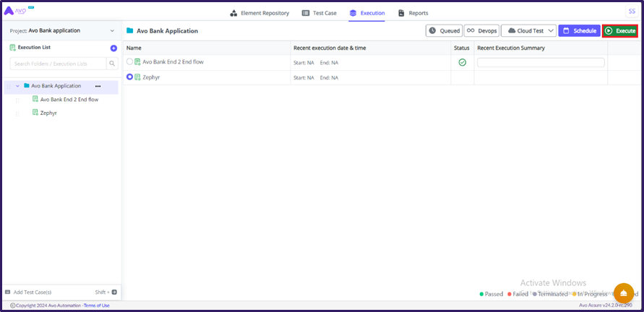The height and width of the screenshot is (312, 644).
Task: Select the Avo Bank End 2 End flow radio button
Action: coord(130,62)
